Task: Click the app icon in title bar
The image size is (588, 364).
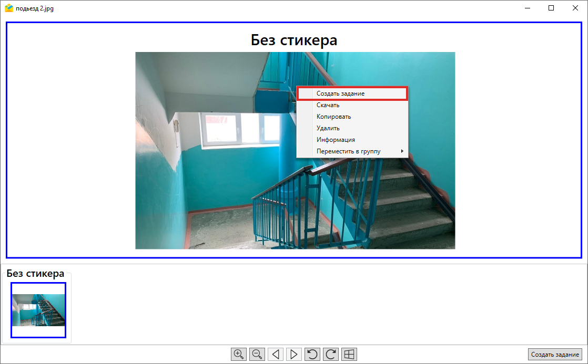Action: pos(9,8)
